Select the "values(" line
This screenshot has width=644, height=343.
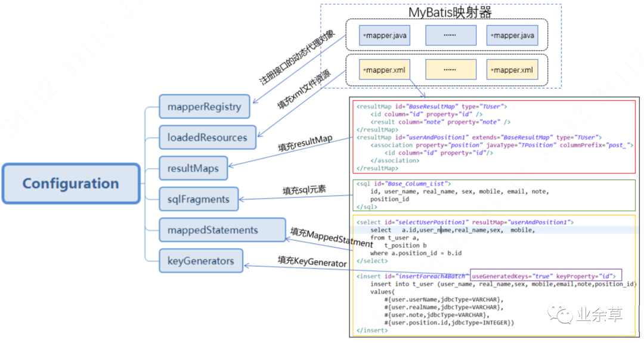tap(382, 292)
